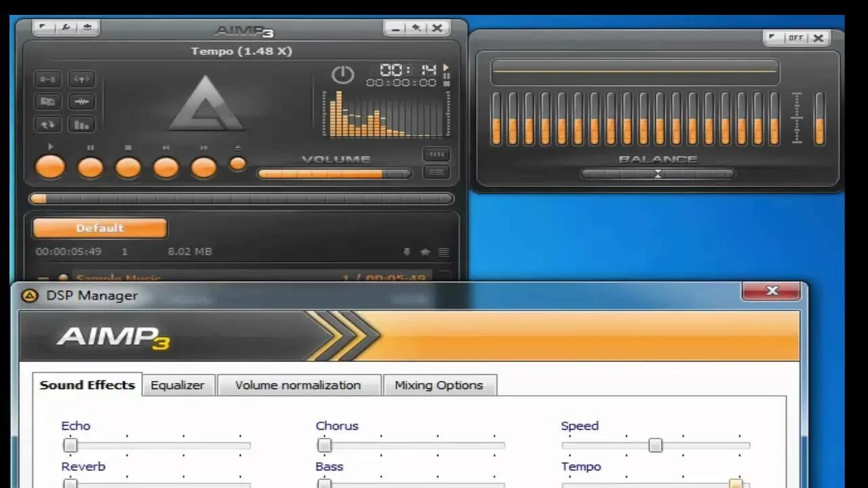Adjust the Speed slider
This screenshot has width=868, height=488.
655,445
